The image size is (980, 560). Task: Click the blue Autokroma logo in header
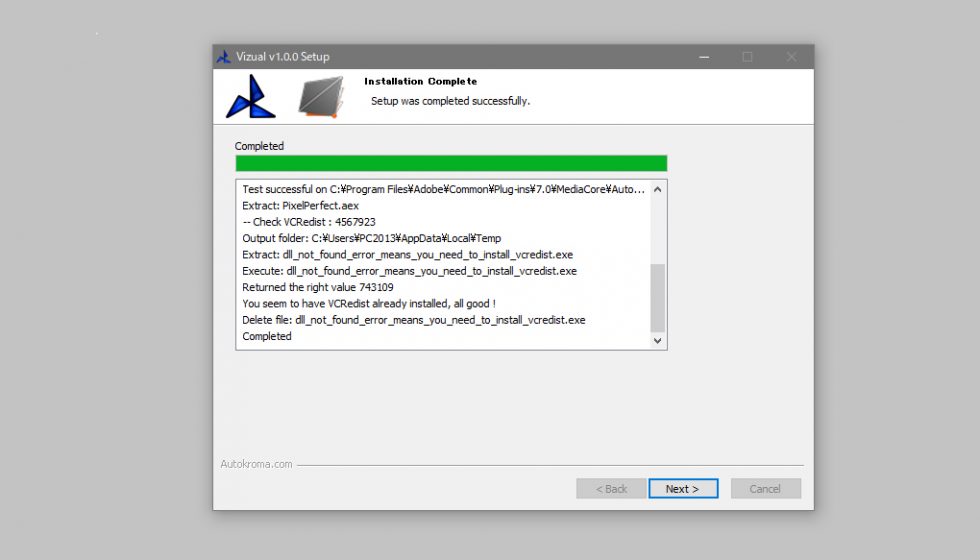click(x=251, y=97)
